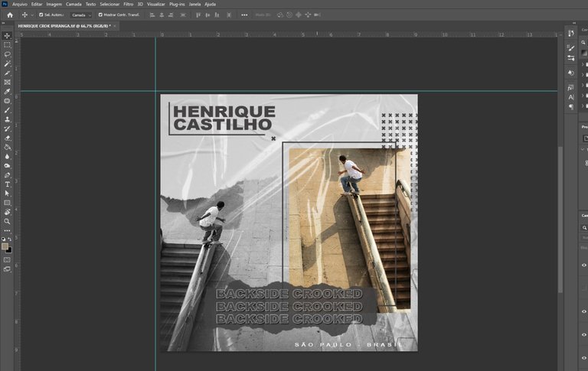This screenshot has height=371, width=588.
Task: Select the Blur tool
Action: (x=7, y=156)
